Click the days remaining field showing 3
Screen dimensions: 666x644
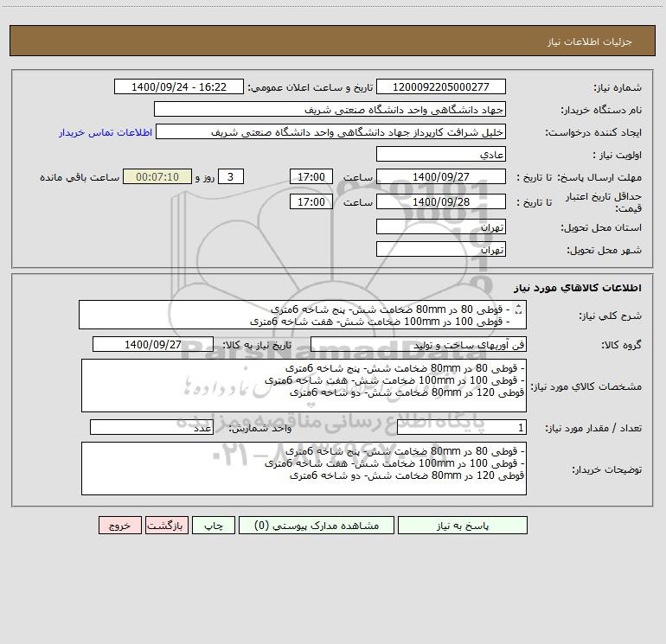pyautogui.click(x=231, y=176)
